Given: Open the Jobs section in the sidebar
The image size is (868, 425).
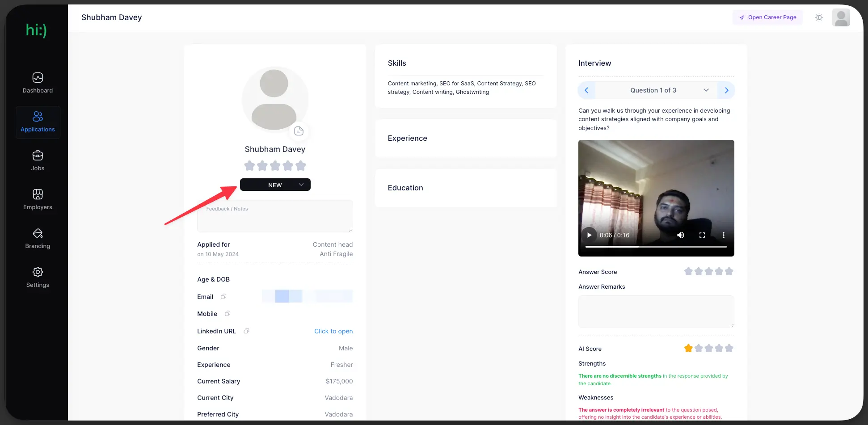Looking at the screenshot, I should click(x=38, y=161).
